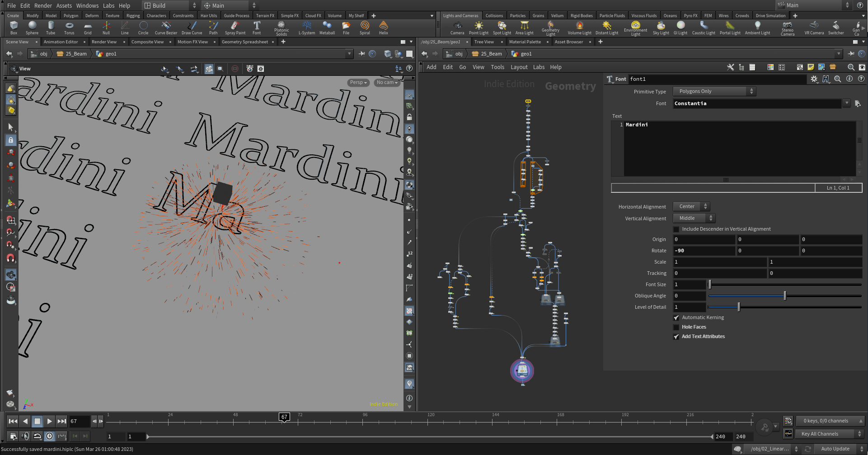The width and height of the screenshot is (868, 455).
Task: Select the L-System shelf tool
Action: (307, 28)
